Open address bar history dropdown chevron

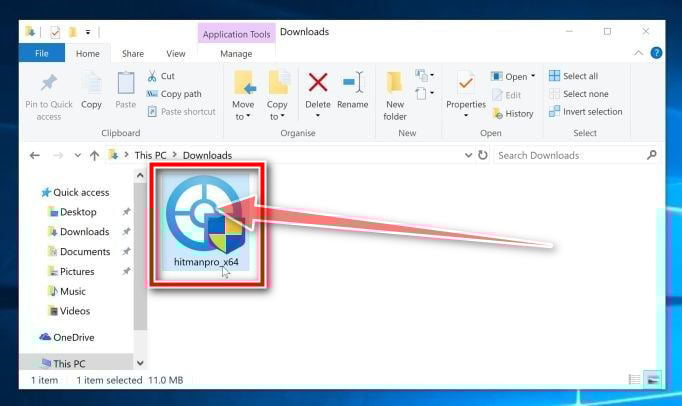[468, 155]
